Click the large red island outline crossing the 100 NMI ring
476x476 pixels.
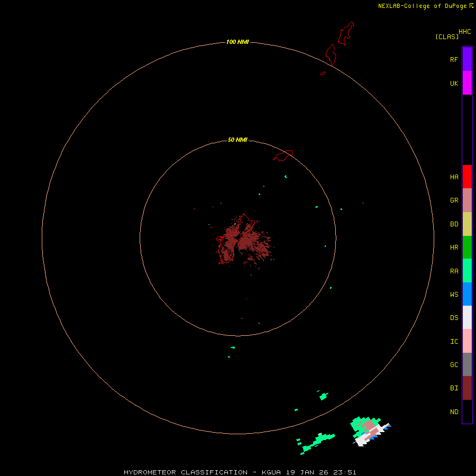[x=331, y=54]
